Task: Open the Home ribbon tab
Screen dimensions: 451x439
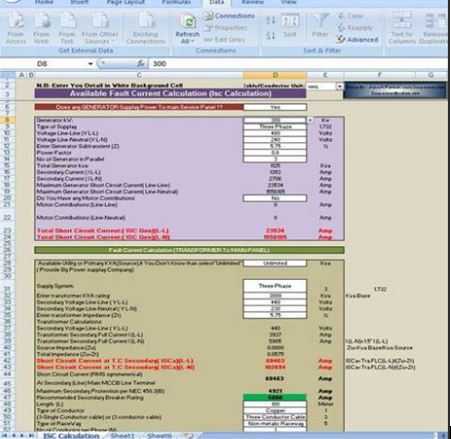Action: click(x=44, y=2)
